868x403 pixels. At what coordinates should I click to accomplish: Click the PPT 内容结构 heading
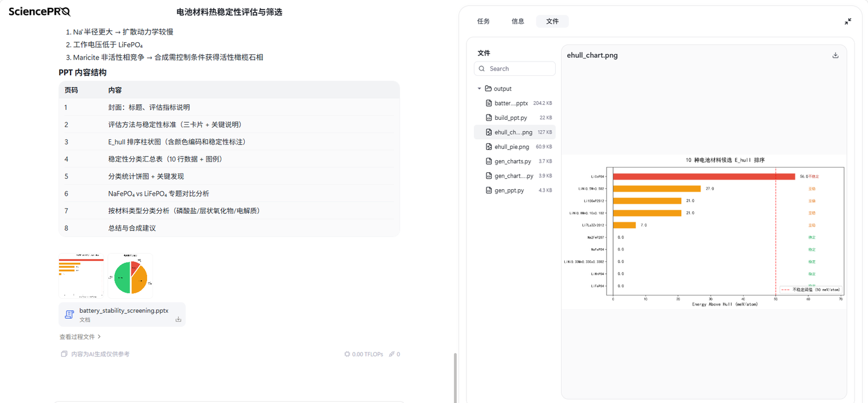point(83,72)
